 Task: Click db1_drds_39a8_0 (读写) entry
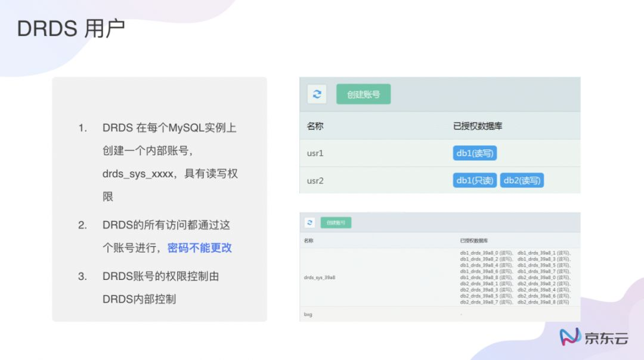click(x=487, y=253)
